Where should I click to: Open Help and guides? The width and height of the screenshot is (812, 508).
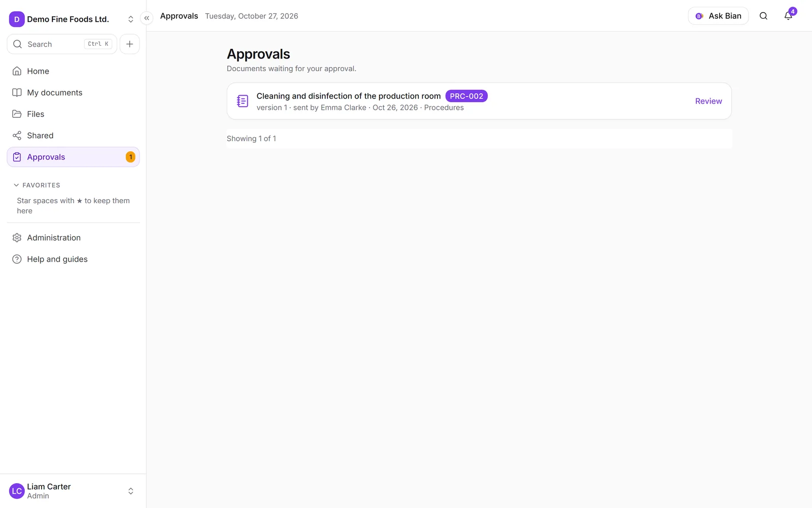pos(73,259)
